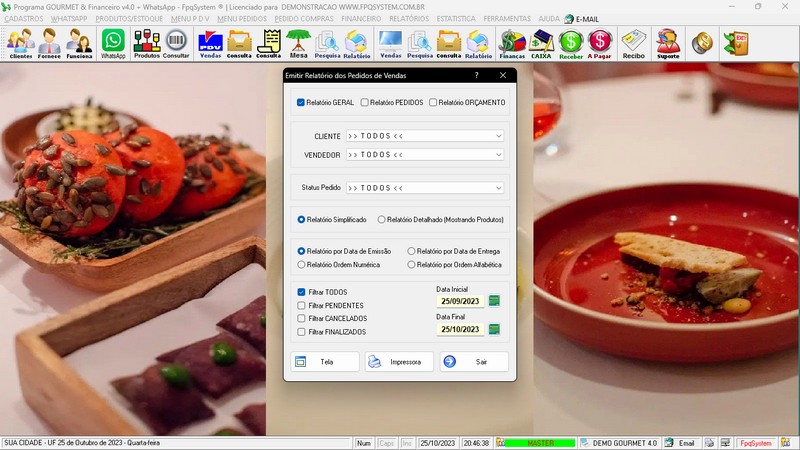
Task: Open the Fornece suppliers icon
Action: [49, 44]
